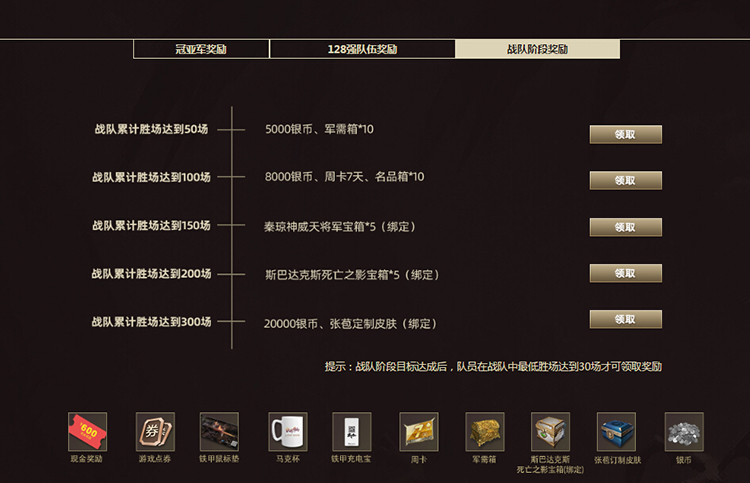This screenshot has width=750, height=483.
Task: Select the 银币 silver coins icon
Action: pyautogui.click(x=684, y=432)
